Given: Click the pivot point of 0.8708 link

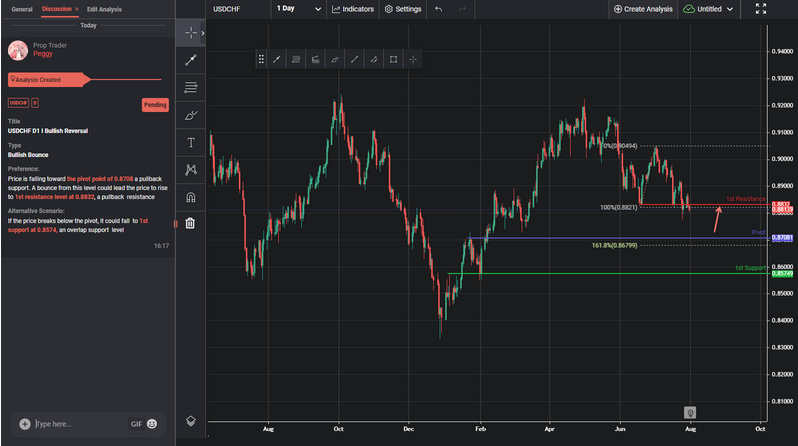Looking at the screenshot, I should (100, 179).
